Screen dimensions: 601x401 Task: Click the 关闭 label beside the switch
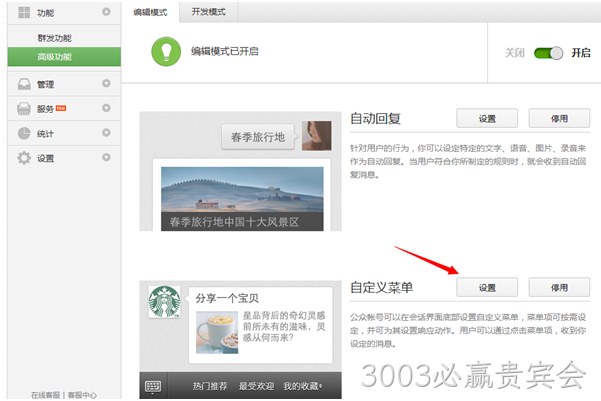click(x=514, y=53)
